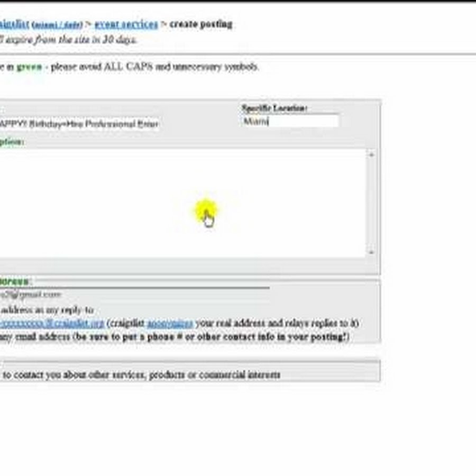Click the Specific Location field containing Miami
The width and height of the screenshot is (476, 476).
(289, 121)
